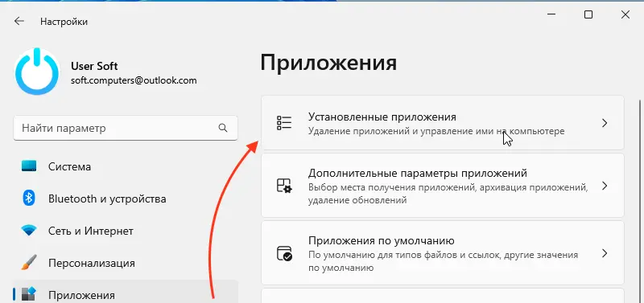This screenshot has height=303, width=644.
Task: Open 'Bluetooth и устройства' section
Action: tap(126, 199)
